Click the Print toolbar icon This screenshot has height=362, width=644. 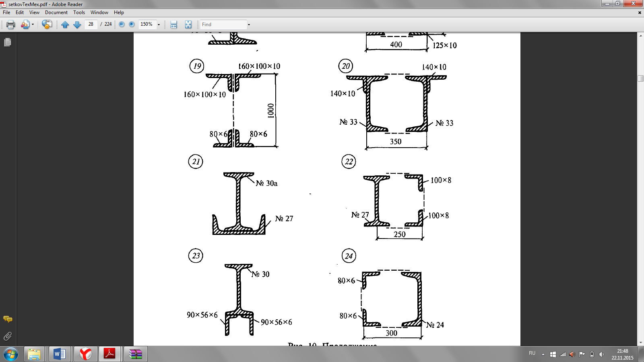tap(11, 25)
